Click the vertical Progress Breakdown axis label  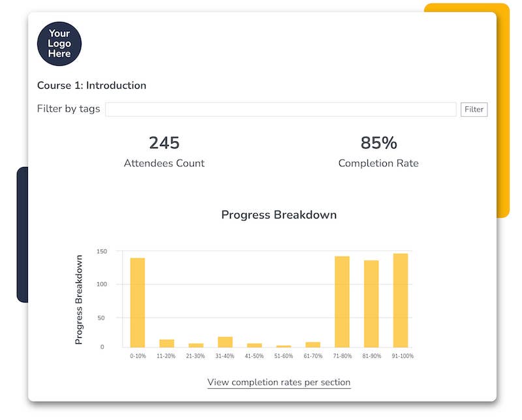pyautogui.click(x=79, y=299)
